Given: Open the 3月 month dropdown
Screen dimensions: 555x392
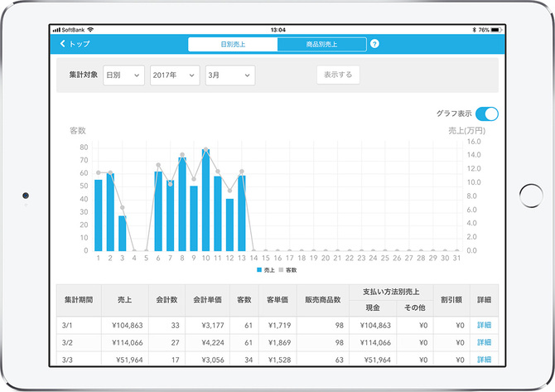Looking at the screenshot, I should [x=230, y=75].
